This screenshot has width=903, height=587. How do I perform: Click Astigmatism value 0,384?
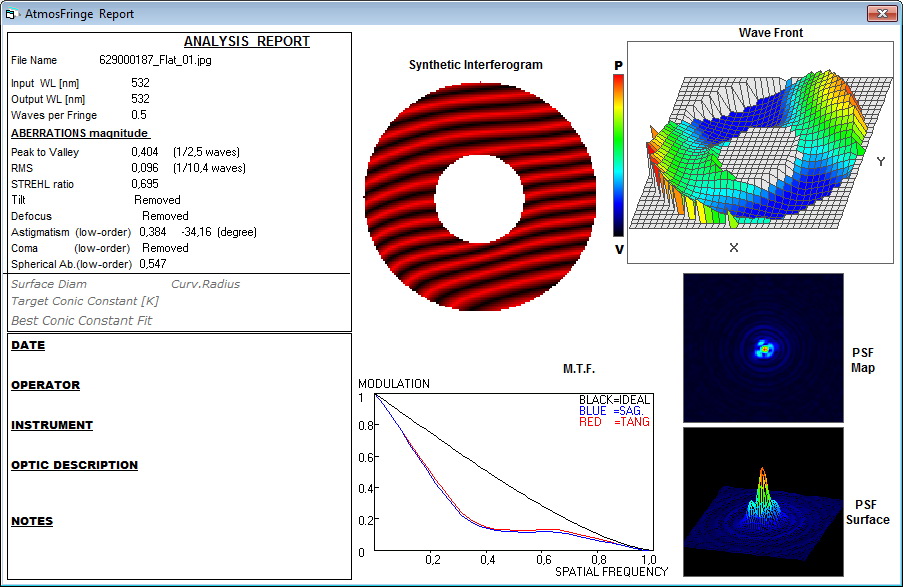[x=153, y=232]
